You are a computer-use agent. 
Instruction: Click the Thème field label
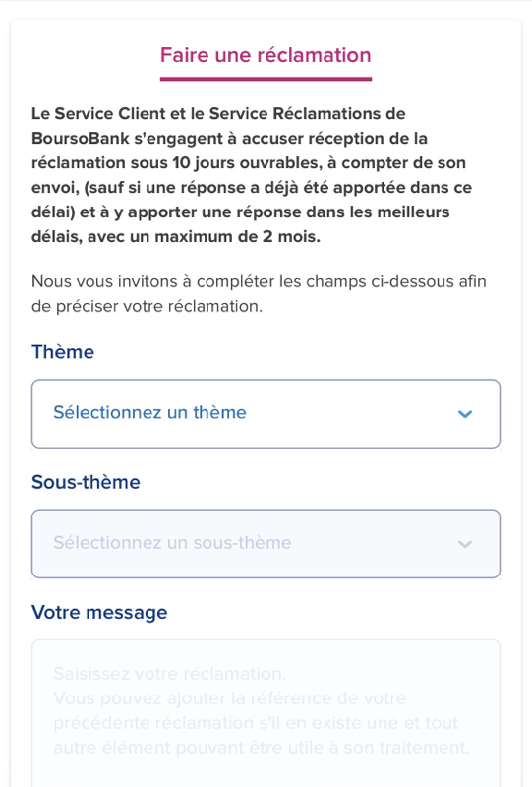tap(63, 352)
